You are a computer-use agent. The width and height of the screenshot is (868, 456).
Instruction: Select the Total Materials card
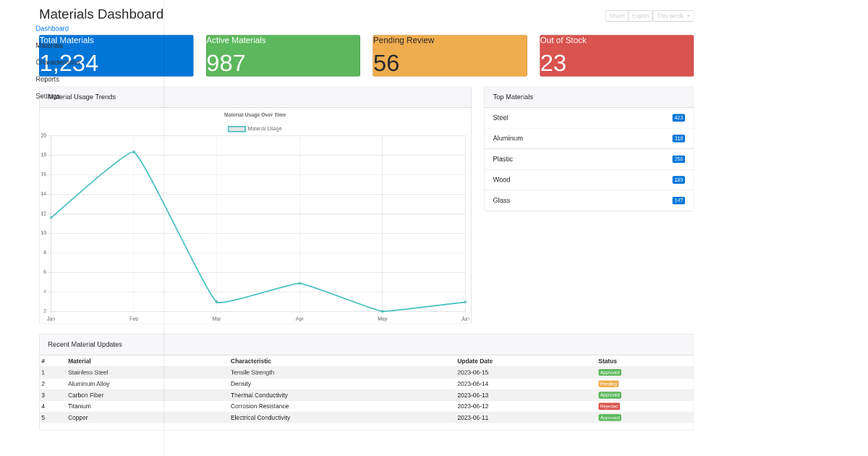116,55
